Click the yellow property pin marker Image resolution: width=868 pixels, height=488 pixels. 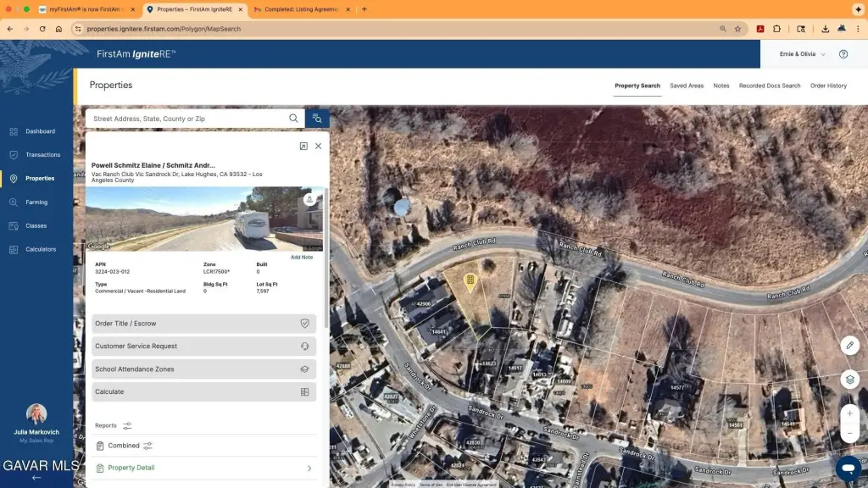click(x=470, y=280)
